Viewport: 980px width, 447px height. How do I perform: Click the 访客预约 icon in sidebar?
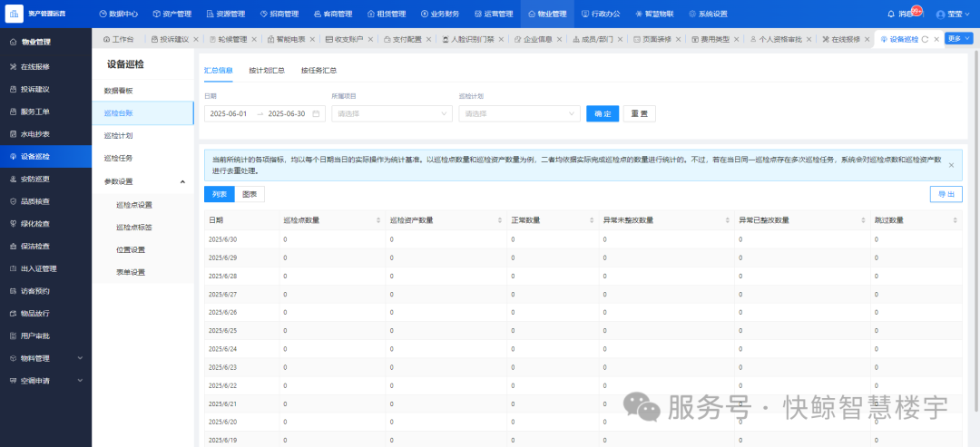tap(13, 291)
